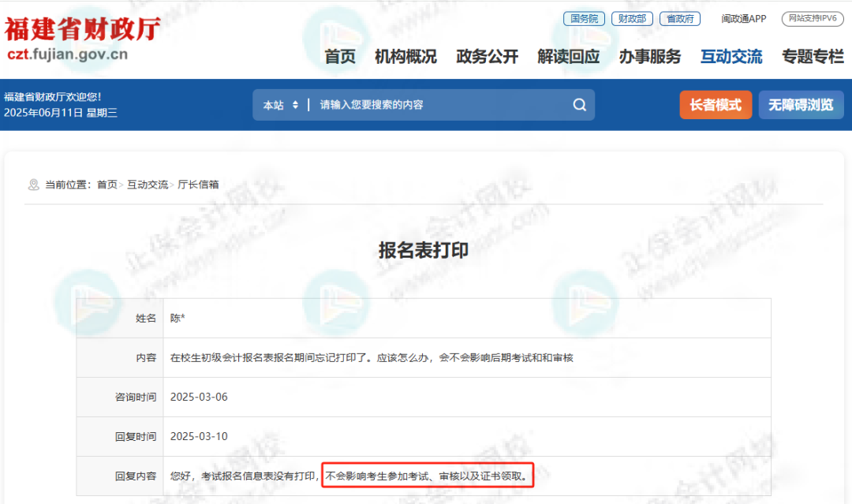Click the 福建省财政厅 site logo
This screenshot has height=504, width=852.
(x=81, y=37)
